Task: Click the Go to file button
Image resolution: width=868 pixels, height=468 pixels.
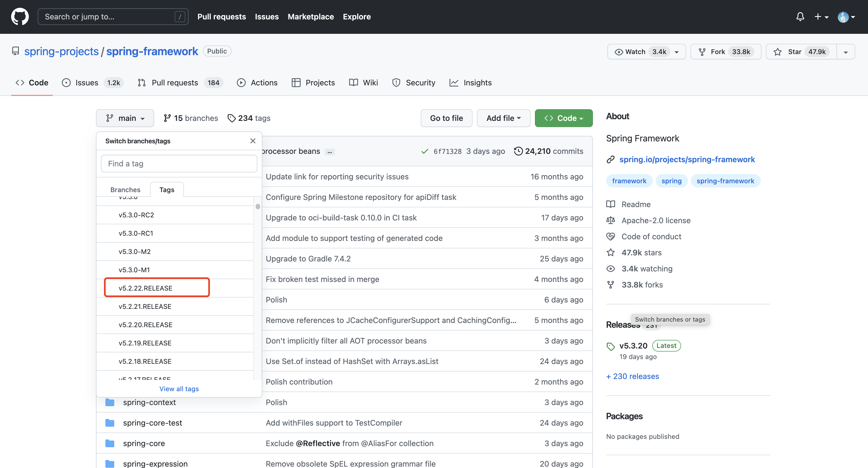Action: click(x=446, y=118)
